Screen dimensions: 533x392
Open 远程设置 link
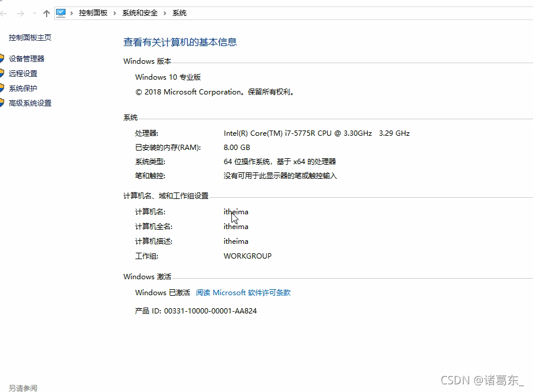tap(23, 73)
